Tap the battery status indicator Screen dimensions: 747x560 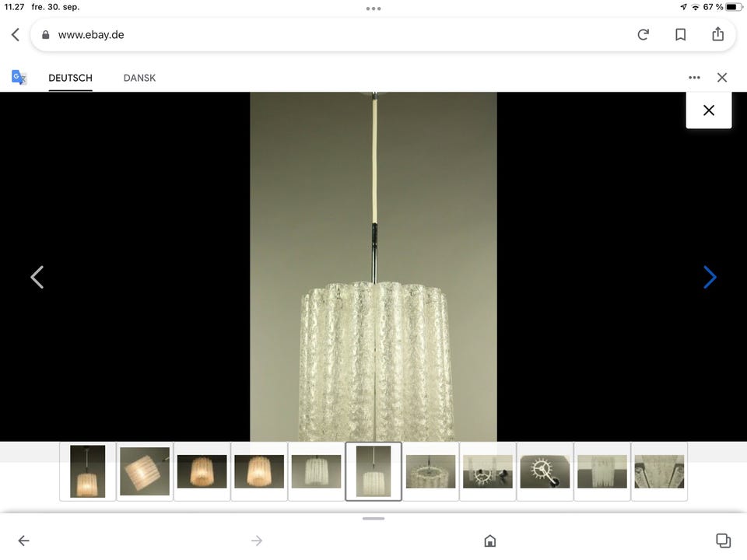tap(734, 7)
